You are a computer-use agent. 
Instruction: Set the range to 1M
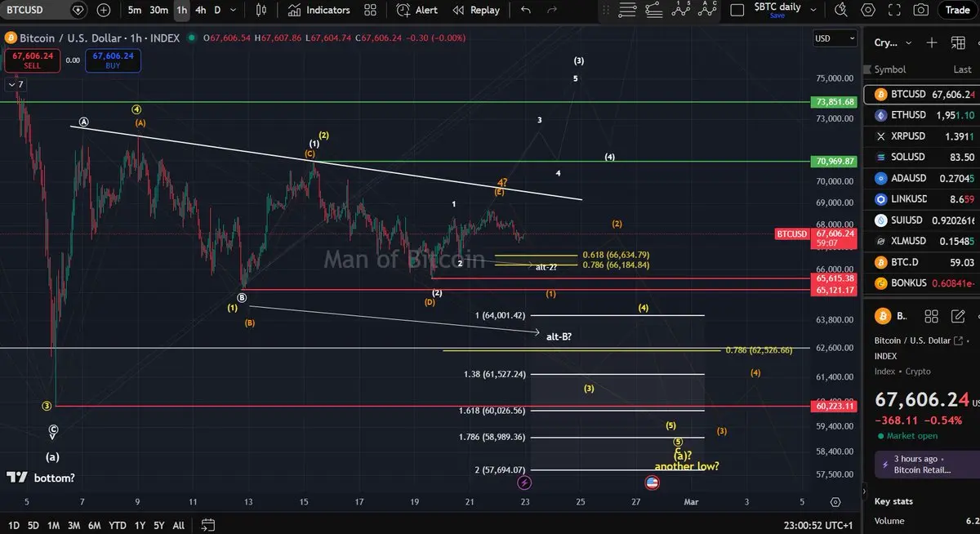click(53, 525)
